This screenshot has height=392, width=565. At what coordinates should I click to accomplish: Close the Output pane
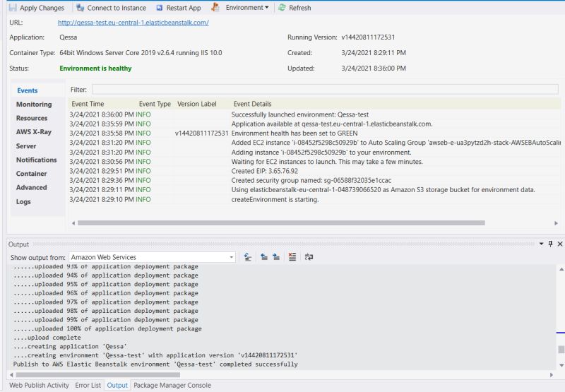[560, 244]
